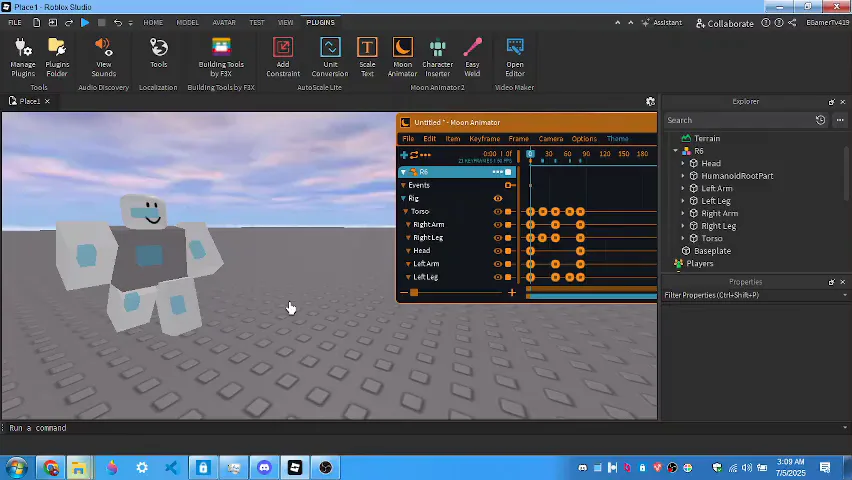Zoom in timeline with plus button

[511, 292]
